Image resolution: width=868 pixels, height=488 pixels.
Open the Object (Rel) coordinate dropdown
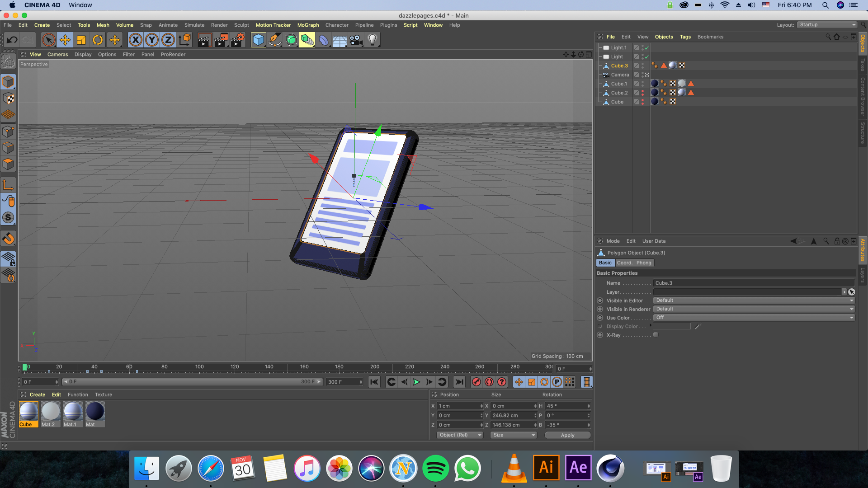(x=460, y=435)
